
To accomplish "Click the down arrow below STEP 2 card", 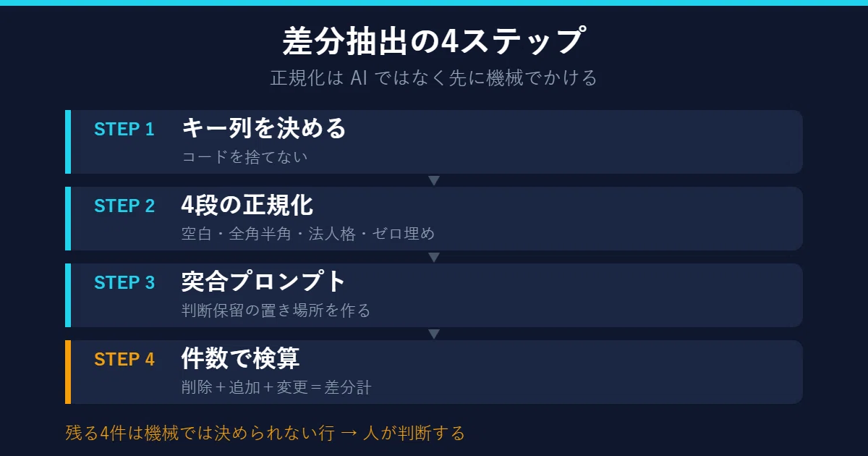I will point(434,257).
